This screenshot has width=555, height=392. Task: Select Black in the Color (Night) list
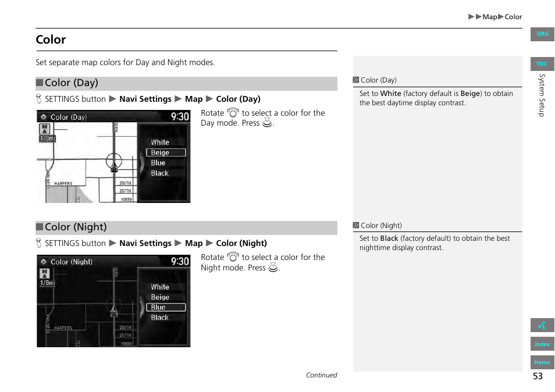tap(159, 318)
